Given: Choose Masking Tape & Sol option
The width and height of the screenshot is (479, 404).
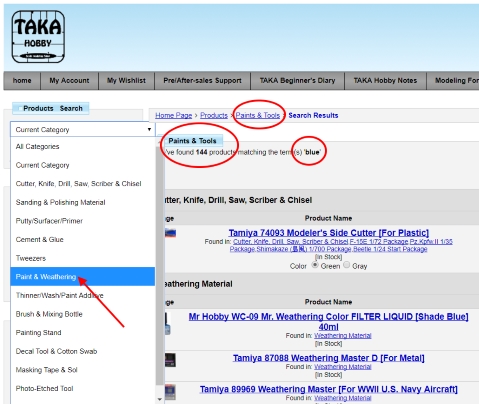Looking at the screenshot, I should (x=83, y=370).
